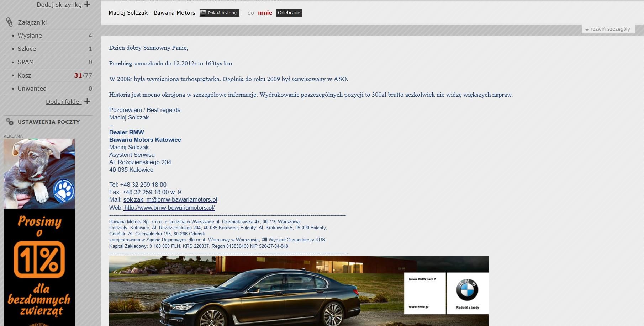Screen dimensions: 644x326
Task: Open the Załączniki section
Action: (x=32, y=22)
